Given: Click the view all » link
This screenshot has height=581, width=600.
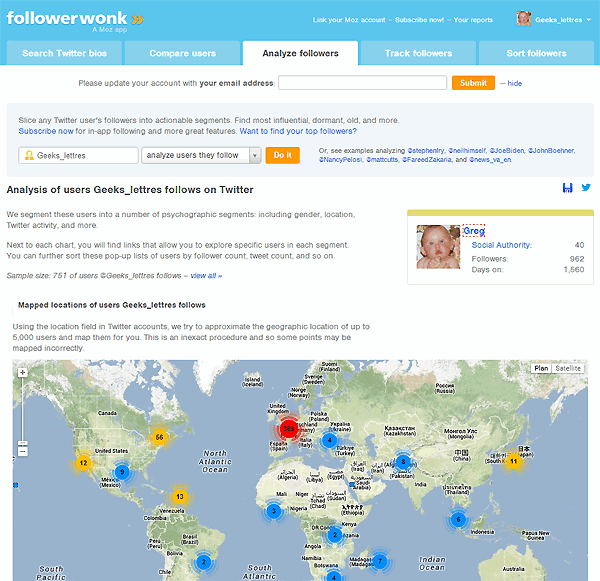Looking at the screenshot, I should pos(206,276).
